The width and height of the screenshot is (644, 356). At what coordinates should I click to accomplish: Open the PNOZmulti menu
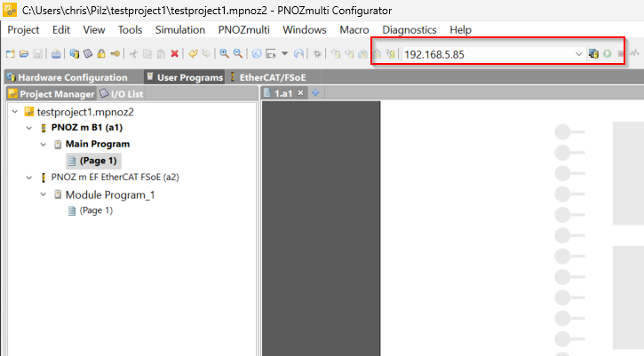(x=244, y=30)
